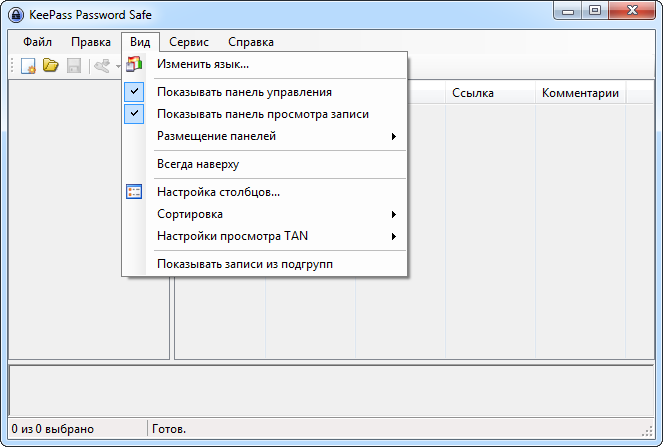This screenshot has height=447, width=663.
Task: Open the Справка menu
Action: [250, 42]
